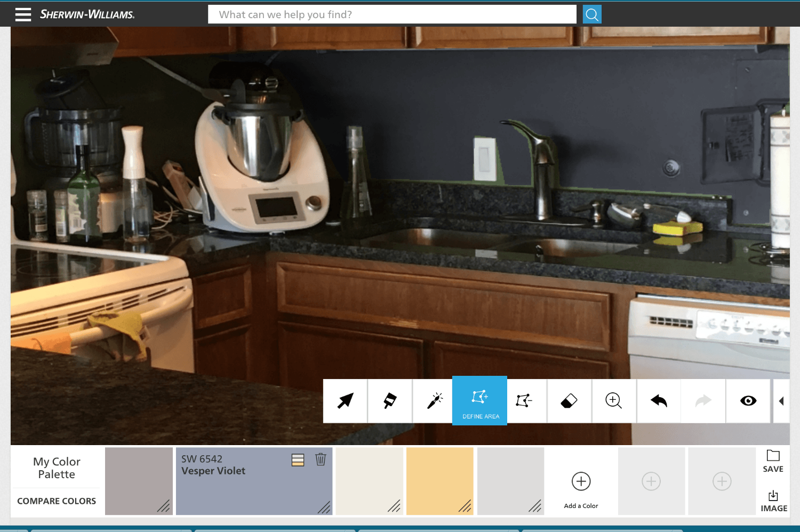
Task: Open COMPARE COLORS
Action: pyautogui.click(x=57, y=501)
